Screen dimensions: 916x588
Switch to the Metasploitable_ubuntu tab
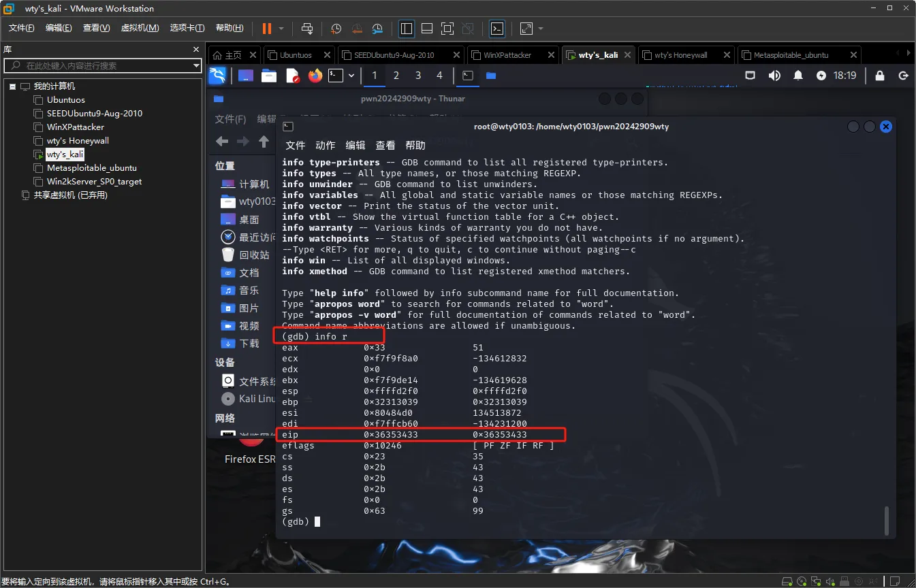pos(791,55)
